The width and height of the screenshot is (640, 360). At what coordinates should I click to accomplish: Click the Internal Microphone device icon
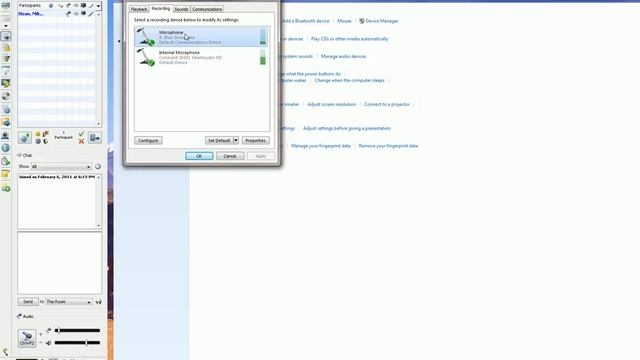pos(145,57)
